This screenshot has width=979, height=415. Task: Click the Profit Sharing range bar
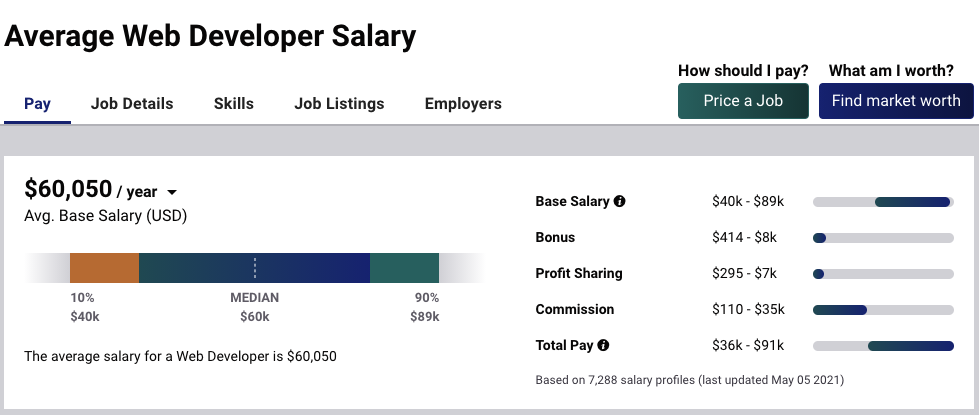[x=883, y=274]
